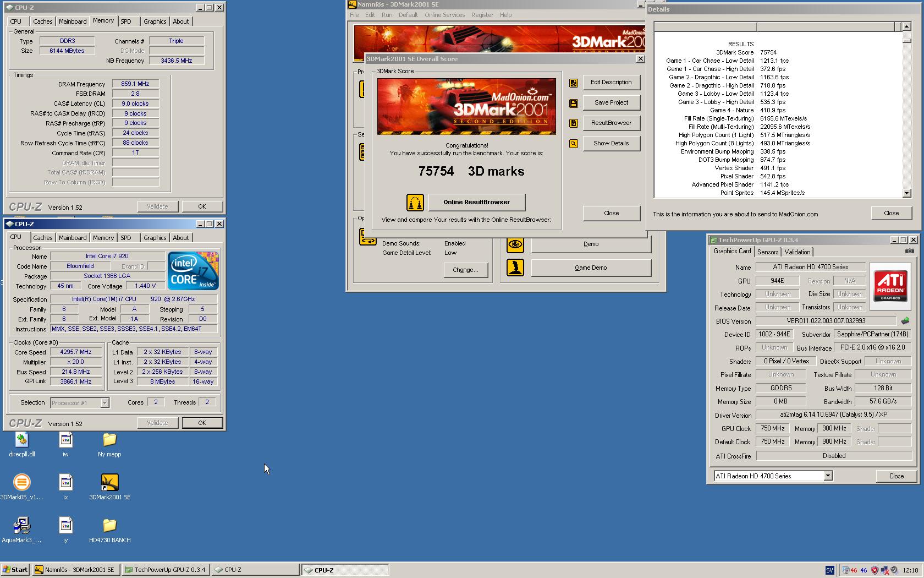Viewport: 924px width, 578px height.
Task: Click Close in the Overall Score dialog
Action: [x=611, y=214]
